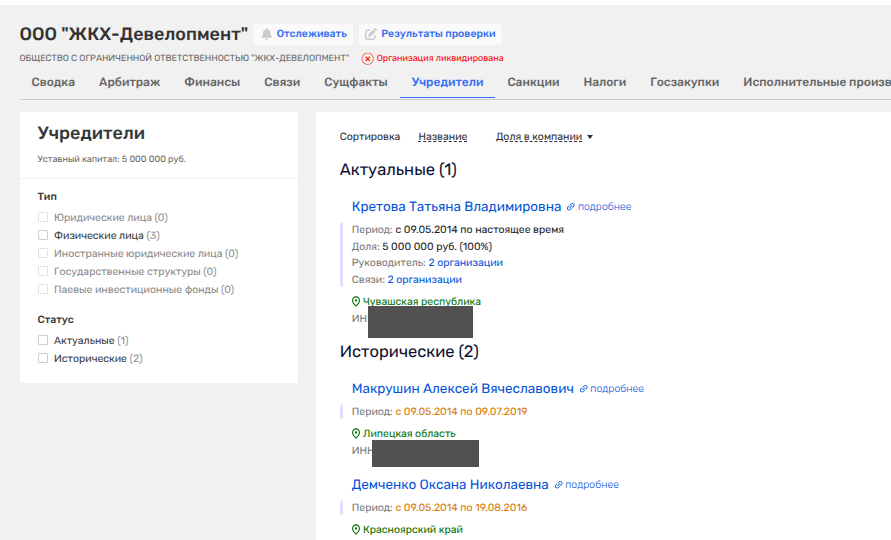
Task: Open the Финансы tab
Action: click(x=212, y=82)
